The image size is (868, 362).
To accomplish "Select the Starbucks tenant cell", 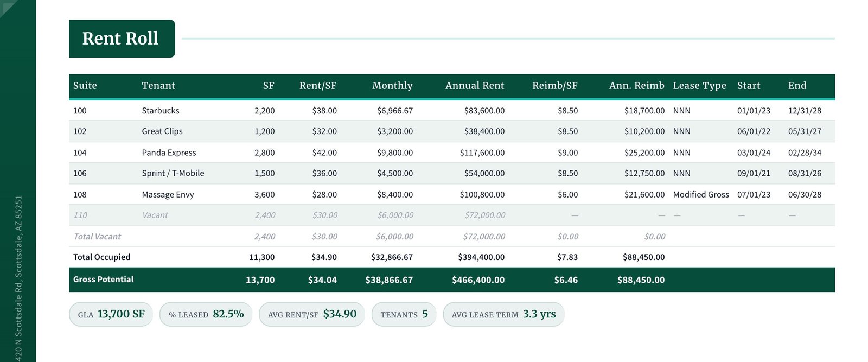I will point(161,111).
